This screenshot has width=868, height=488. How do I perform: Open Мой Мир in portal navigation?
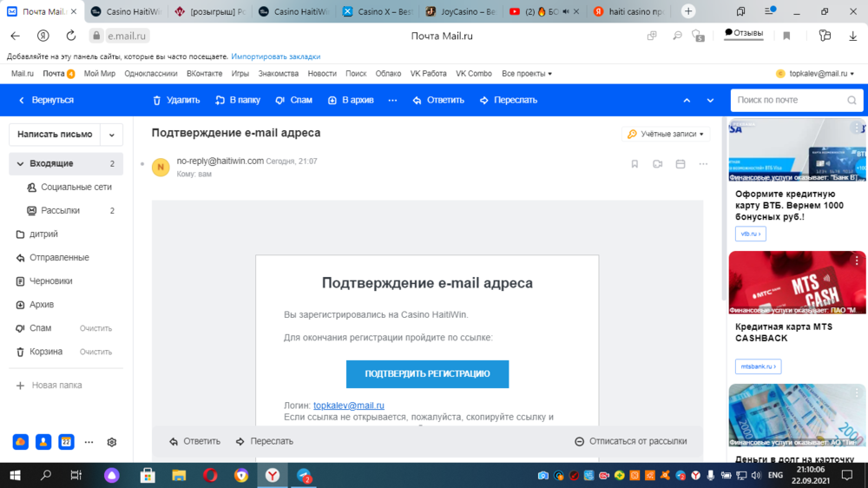pyautogui.click(x=100, y=74)
